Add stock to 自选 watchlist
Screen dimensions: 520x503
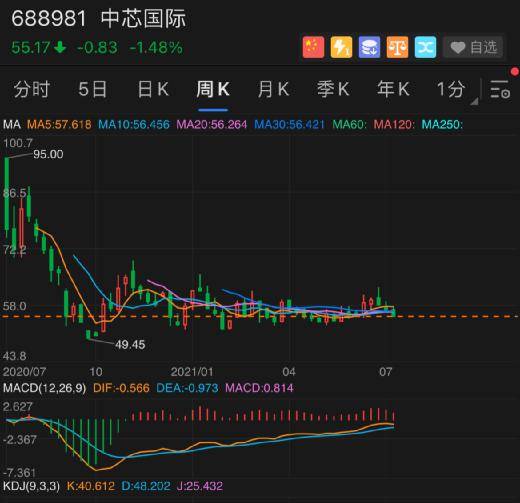[x=473, y=47]
